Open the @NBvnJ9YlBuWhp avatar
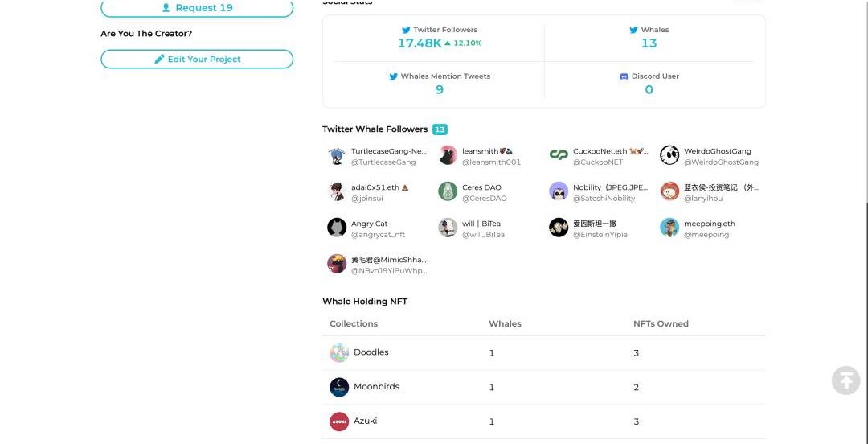This screenshot has width=868, height=444. (x=337, y=264)
